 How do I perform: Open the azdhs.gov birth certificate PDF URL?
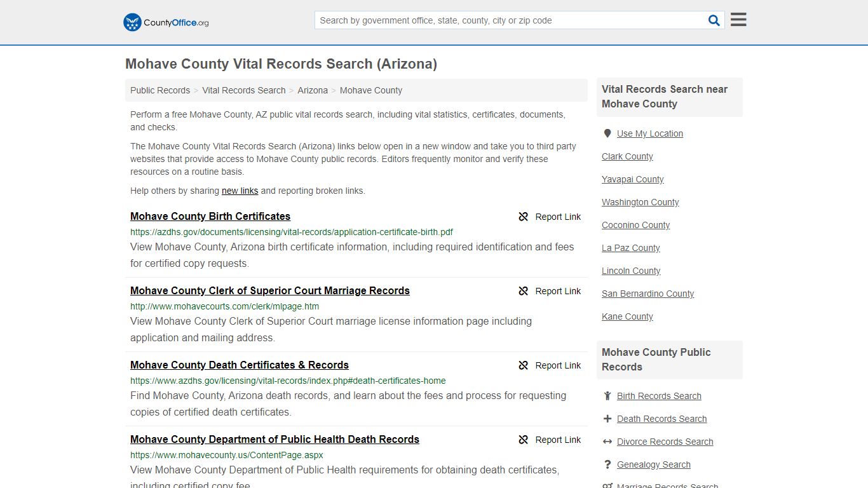click(x=292, y=232)
